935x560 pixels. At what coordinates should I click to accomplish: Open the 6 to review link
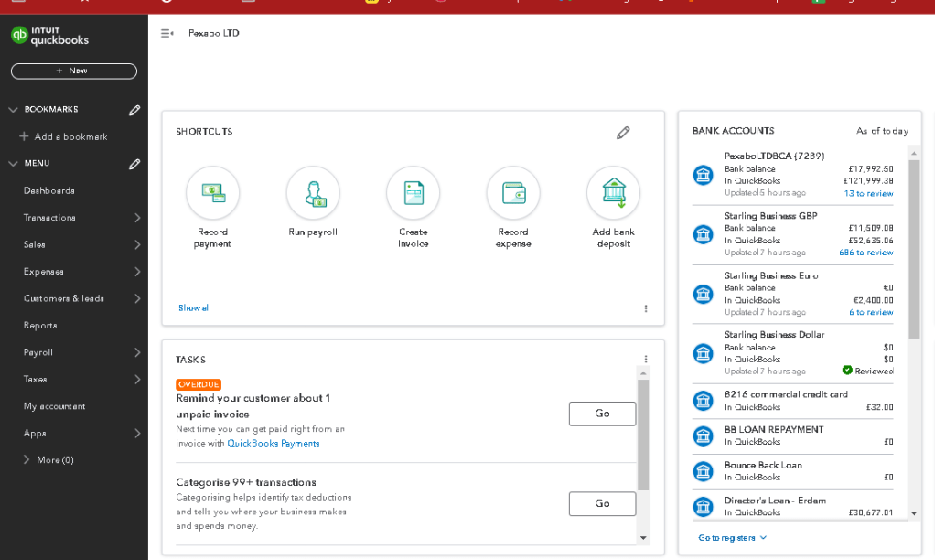click(x=871, y=312)
